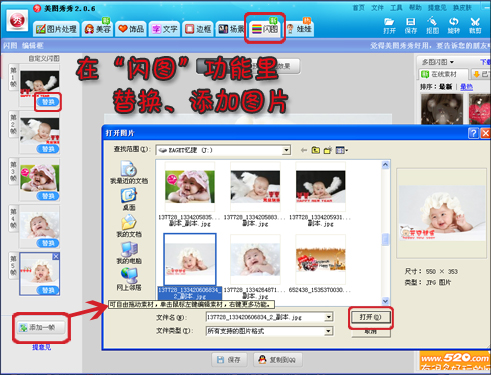Screen dimensions: 491x375
Task: Open 网上邻居 shortcut
Action: pyautogui.click(x=129, y=279)
